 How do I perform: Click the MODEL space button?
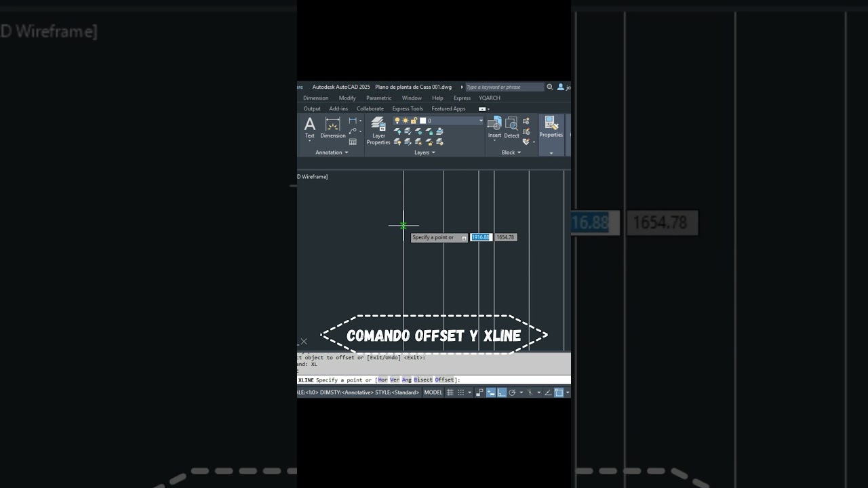tap(433, 392)
